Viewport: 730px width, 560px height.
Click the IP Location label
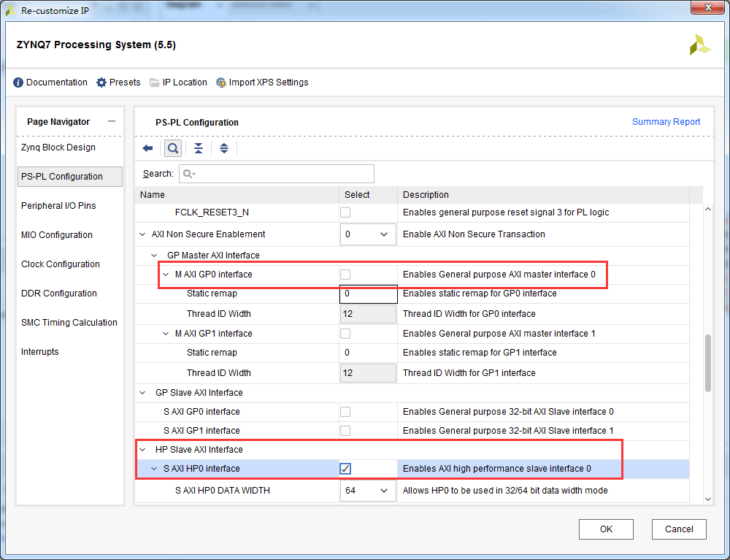[185, 83]
